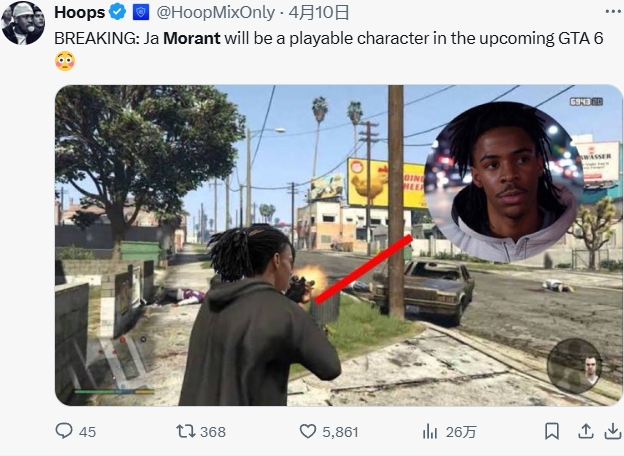
Task: Click the download arrow icon
Action: 613,431
